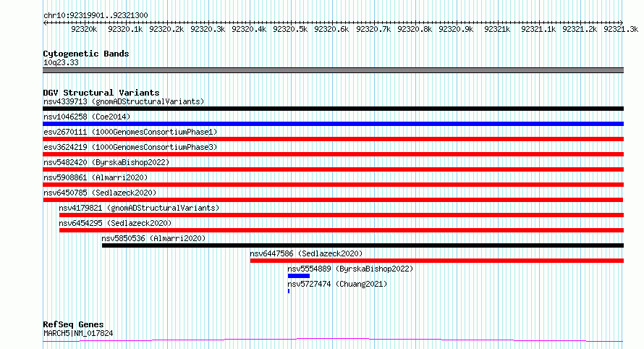The image size is (644, 349).
Task: Click the red nsv5908861 variant bar
Action: click(333, 185)
